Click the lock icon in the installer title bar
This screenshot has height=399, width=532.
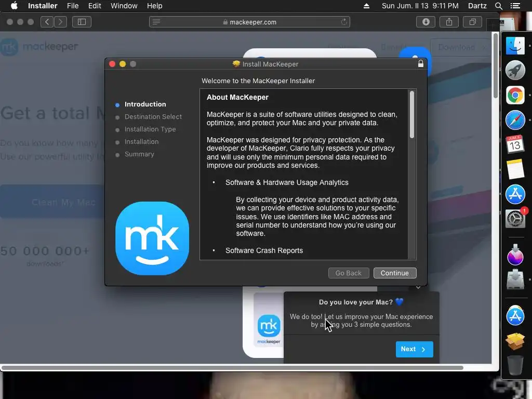click(x=420, y=63)
